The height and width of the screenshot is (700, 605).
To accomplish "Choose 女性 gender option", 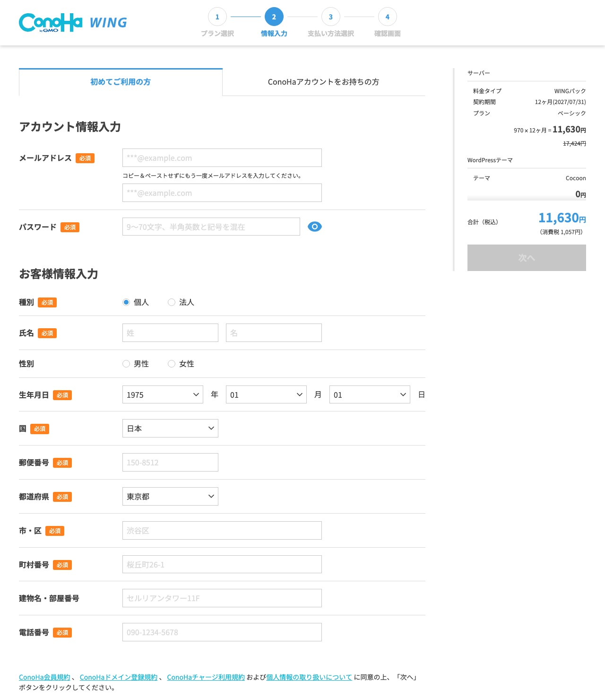I will click(x=172, y=364).
